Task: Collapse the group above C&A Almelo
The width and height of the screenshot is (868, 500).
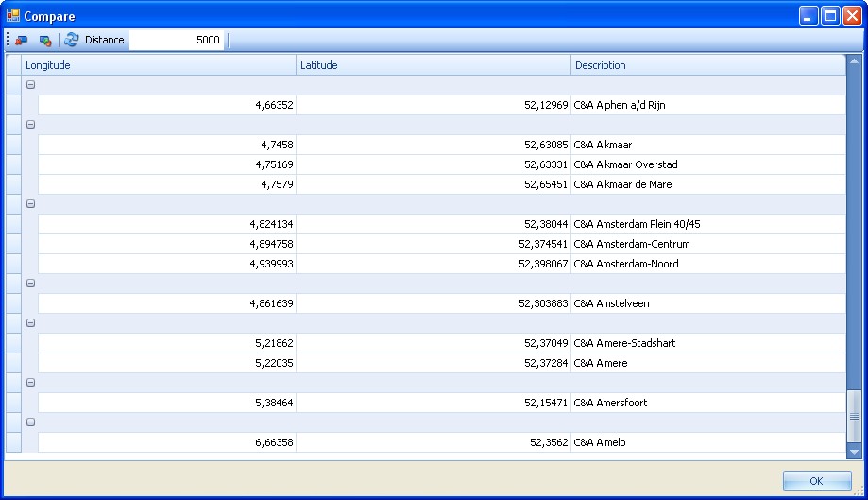Action: click(31, 422)
